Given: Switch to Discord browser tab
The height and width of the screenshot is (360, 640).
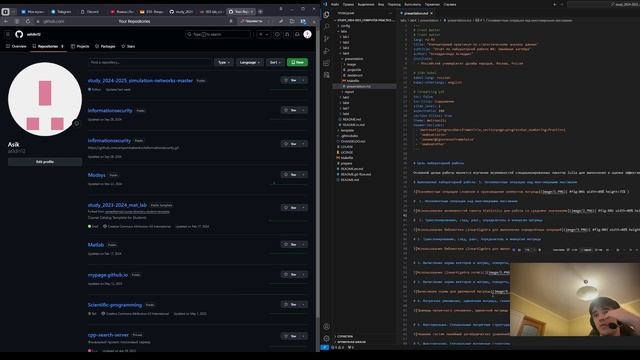Looking at the screenshot, I should [90, 12].
